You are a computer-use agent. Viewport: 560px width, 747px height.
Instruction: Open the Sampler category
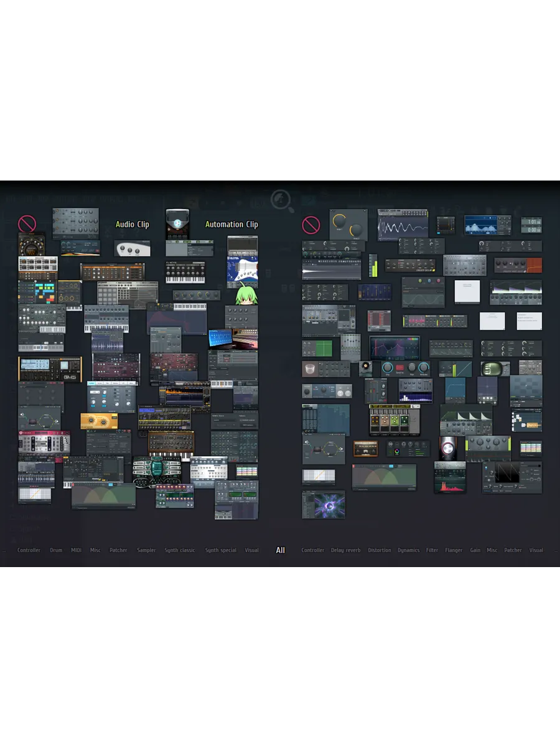(x=146, y=550)
